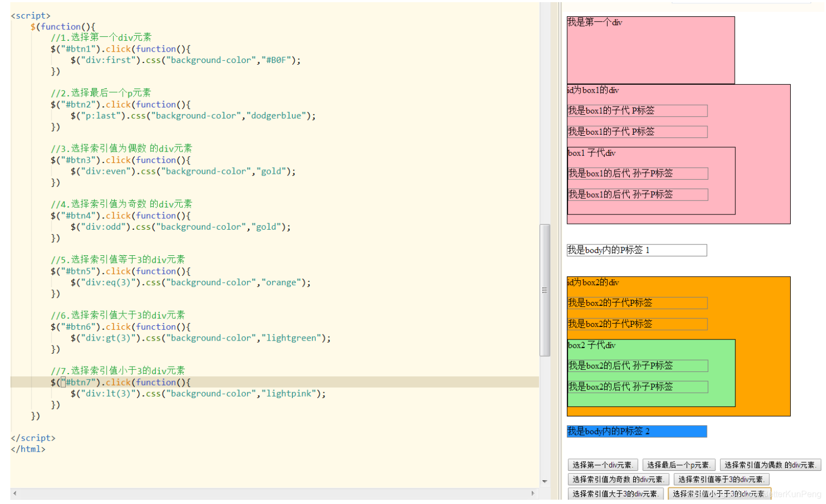
Task: Click the 选择索引值等于3的div元素 button
Action: (721, 480)
